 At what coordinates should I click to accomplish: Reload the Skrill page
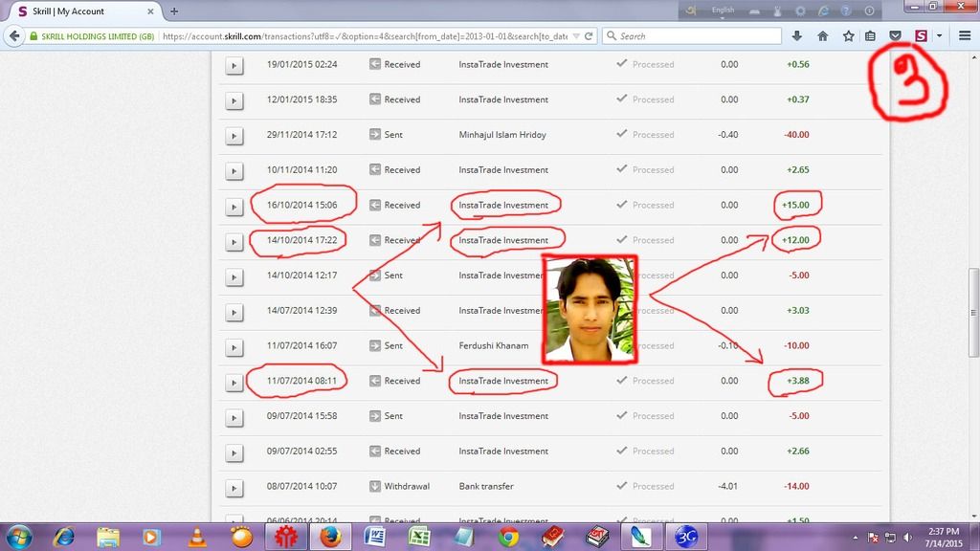pos(589,36)
